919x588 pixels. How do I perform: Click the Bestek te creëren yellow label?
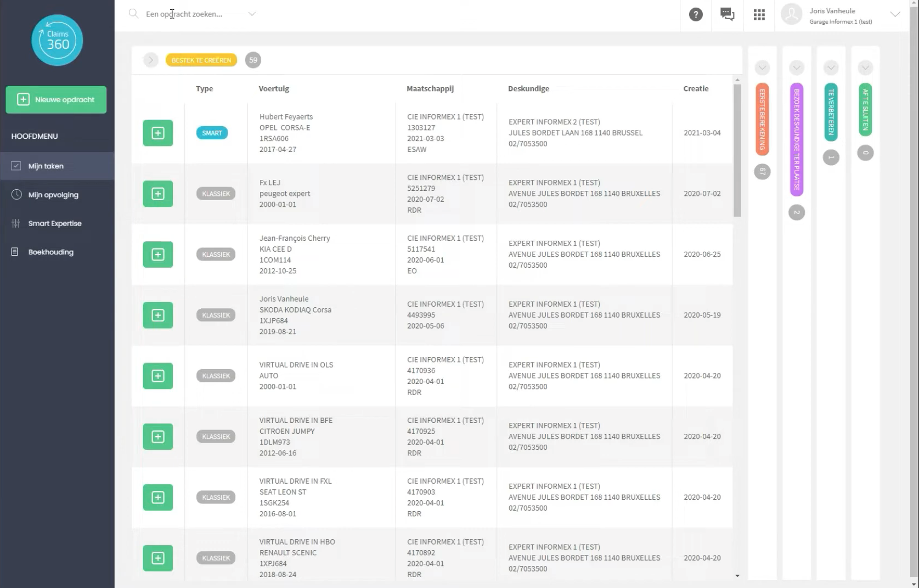tap(201, 60)
